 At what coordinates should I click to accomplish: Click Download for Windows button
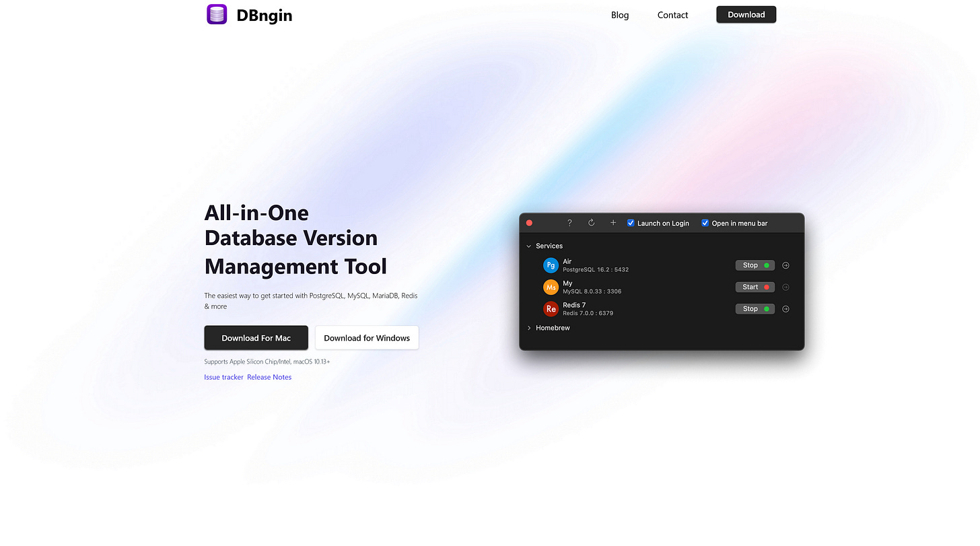367,338
